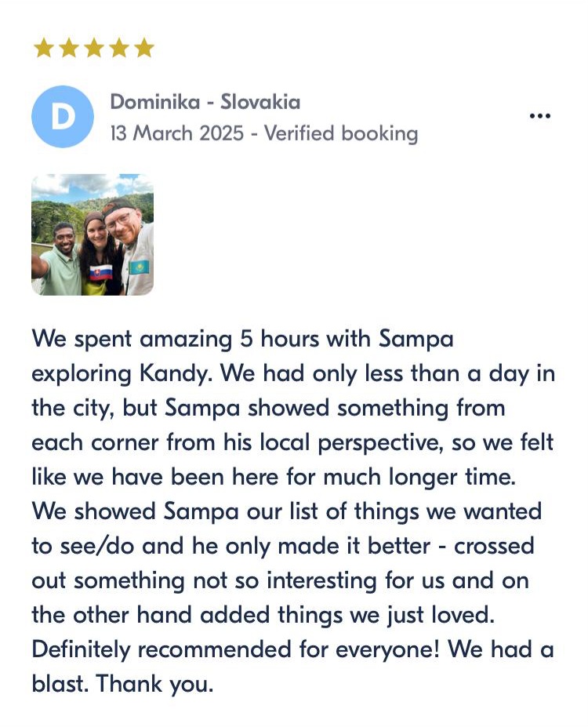Screen dimensions: 588x727
Task: Select the third rating star
Action: click(x=94, y=48)
